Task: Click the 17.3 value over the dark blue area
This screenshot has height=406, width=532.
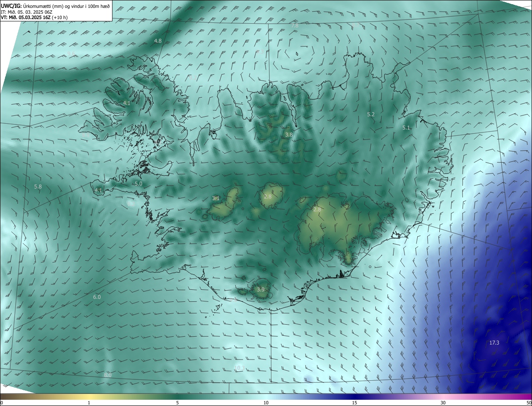Action: pyautogui.click(x=494, y=342)
